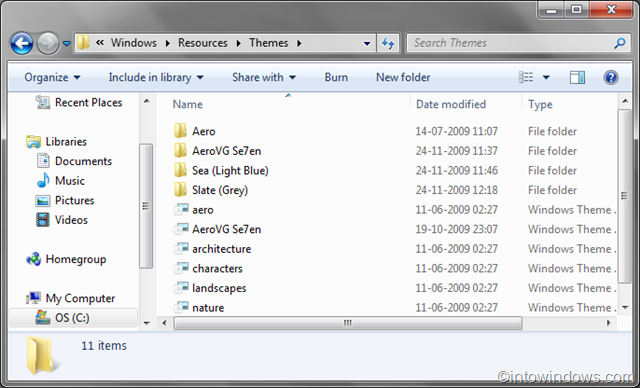
Task: Click the file list vertical scrollbar thumb
Action: coord(624,196)
